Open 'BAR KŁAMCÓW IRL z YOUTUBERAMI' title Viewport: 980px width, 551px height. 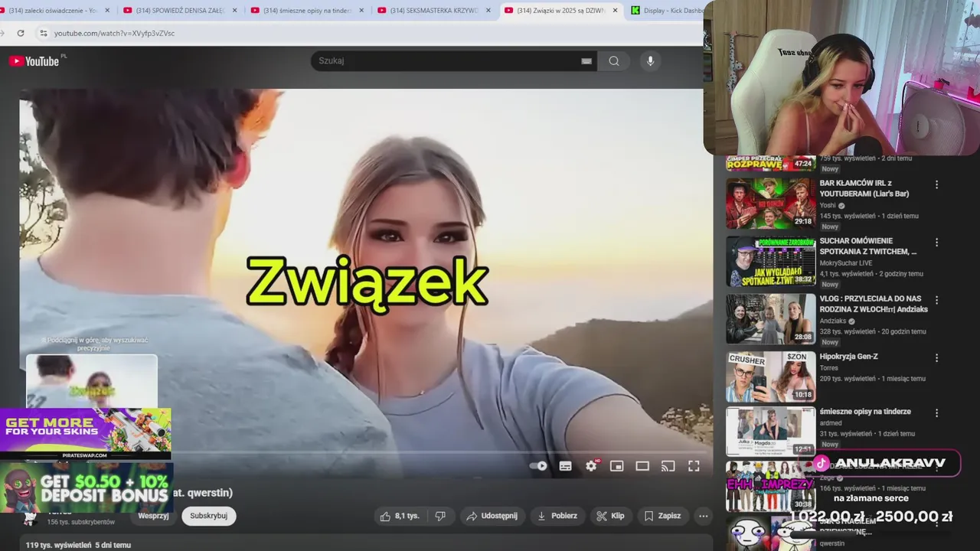(864, 188)
